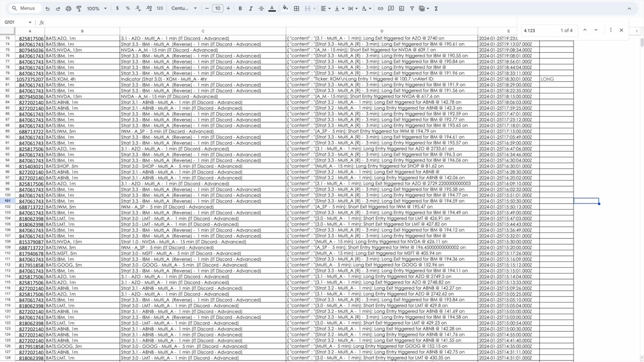
Task: Click cell with value 1057375207
Action: 30,79
